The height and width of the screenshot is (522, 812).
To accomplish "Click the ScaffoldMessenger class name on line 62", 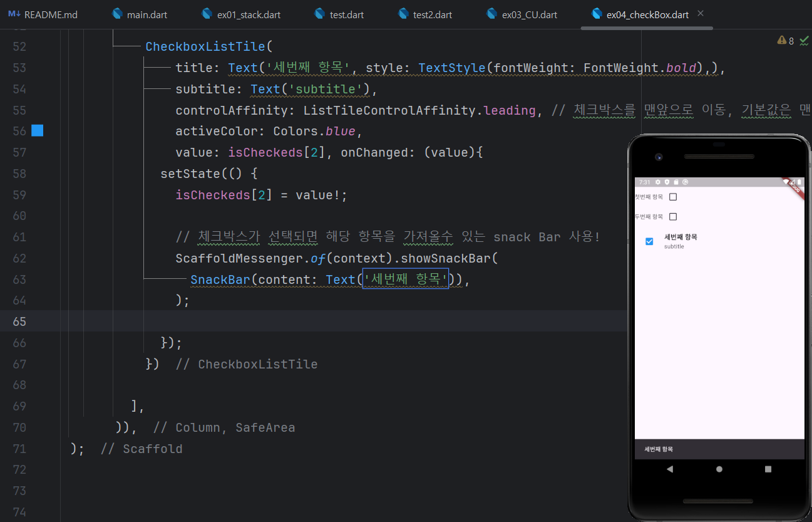I will pyautogui.click(x=239, y=258).
